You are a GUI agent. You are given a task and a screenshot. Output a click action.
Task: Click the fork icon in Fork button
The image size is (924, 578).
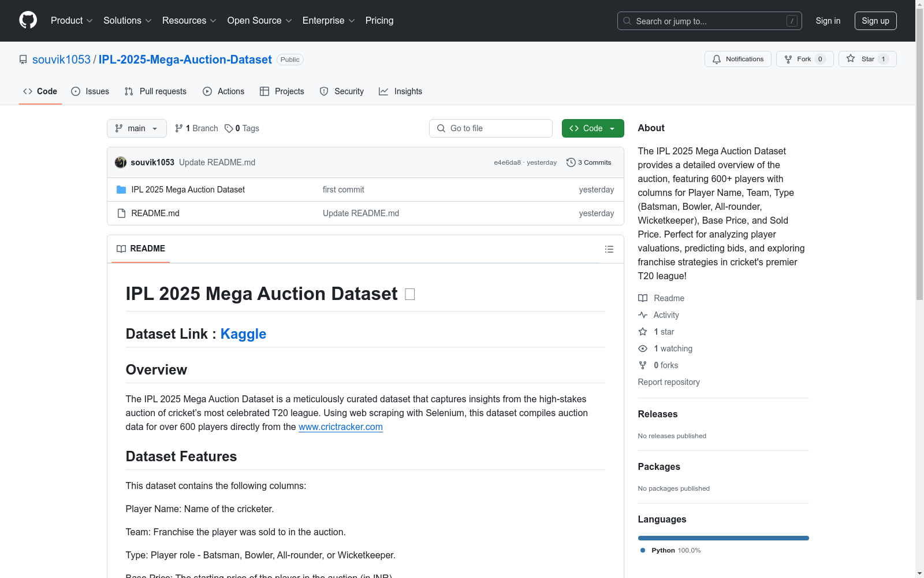click(x=788, y=59)
